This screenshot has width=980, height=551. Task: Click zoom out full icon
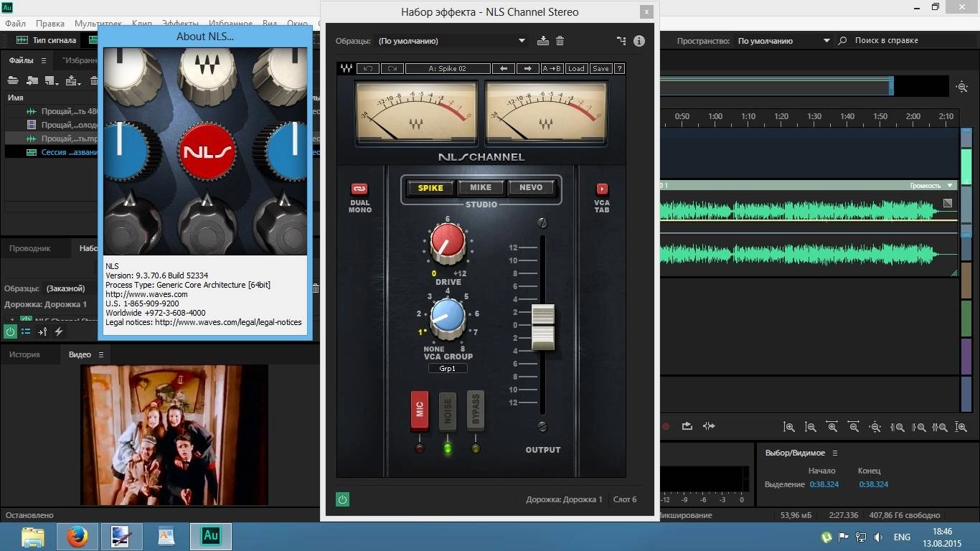(x=875, y=427)
